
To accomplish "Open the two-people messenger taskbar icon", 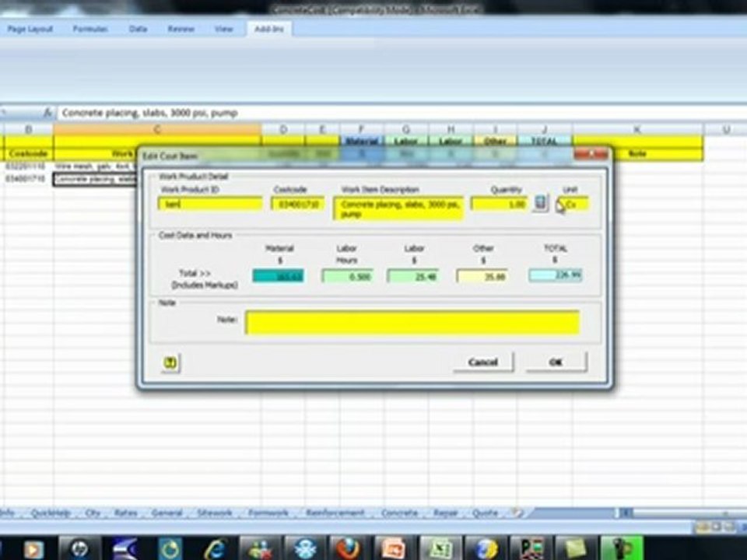I will click(260, 548).
